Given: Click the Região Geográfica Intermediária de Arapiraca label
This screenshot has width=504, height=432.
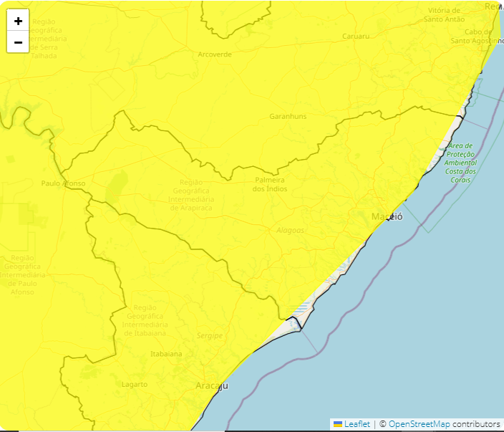Looking at the screenshot, I should click(190, 196).
